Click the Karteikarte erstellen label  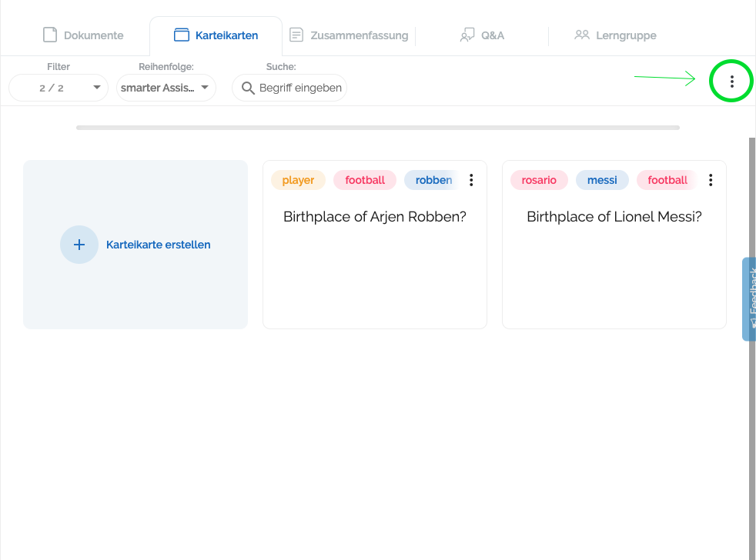pos(159,245)
